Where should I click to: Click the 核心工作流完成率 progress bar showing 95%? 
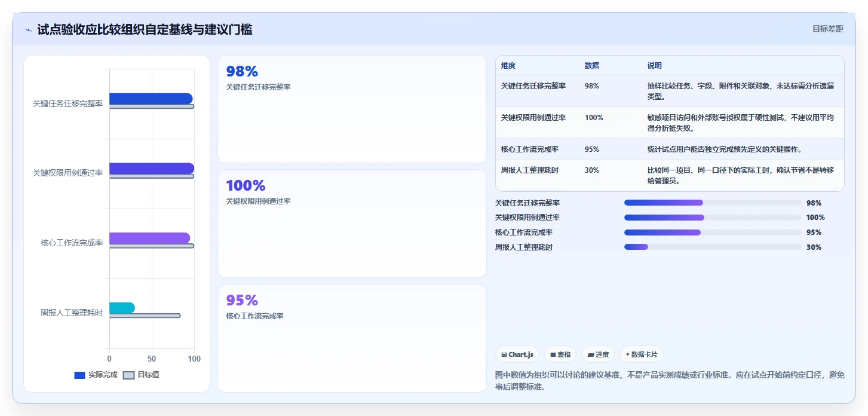click(x=713, y=233)
